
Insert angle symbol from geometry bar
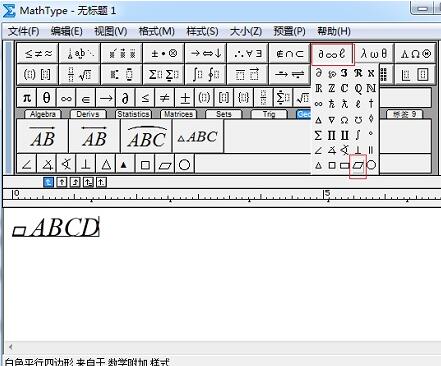[x=27, y=164]
